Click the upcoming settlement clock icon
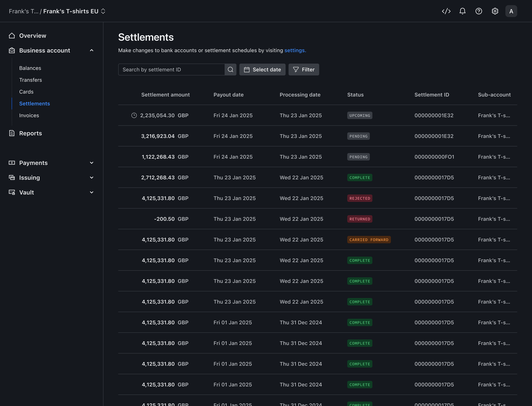The image size is (532, 406). (x=134, y=115)
